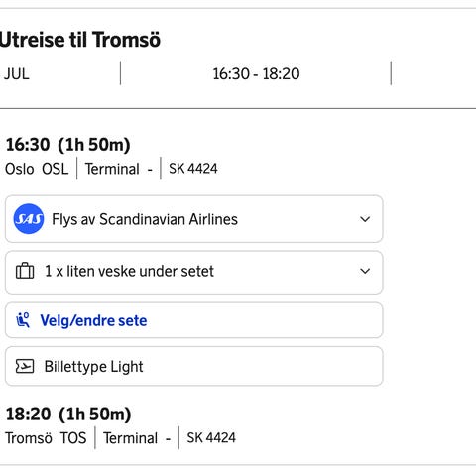476x476 pixels.
Task: Click the 16:30 - 18:20 time summary
Action: point(256,73)
